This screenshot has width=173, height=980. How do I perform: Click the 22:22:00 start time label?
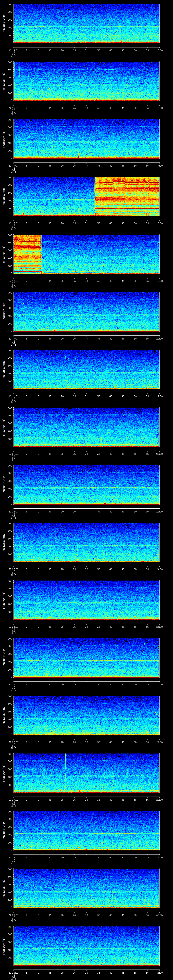click(13, 511)
